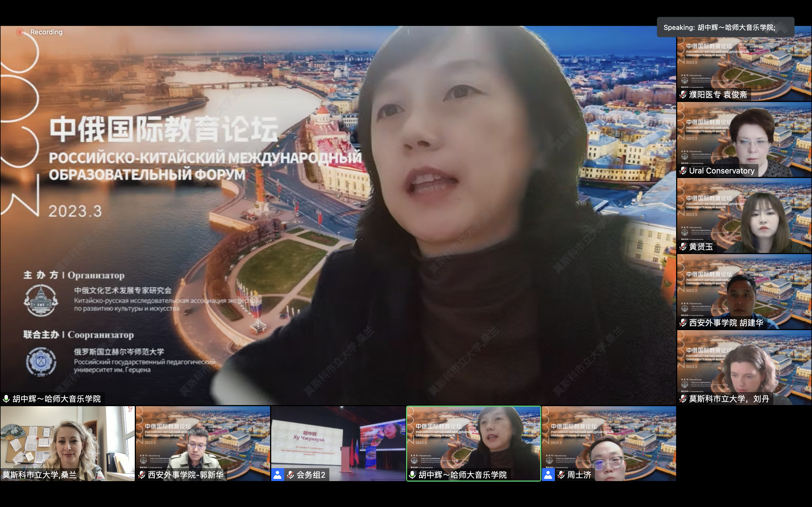Click muted mic icon for 莫斯科市立大学 刘丹

(683, 399)
